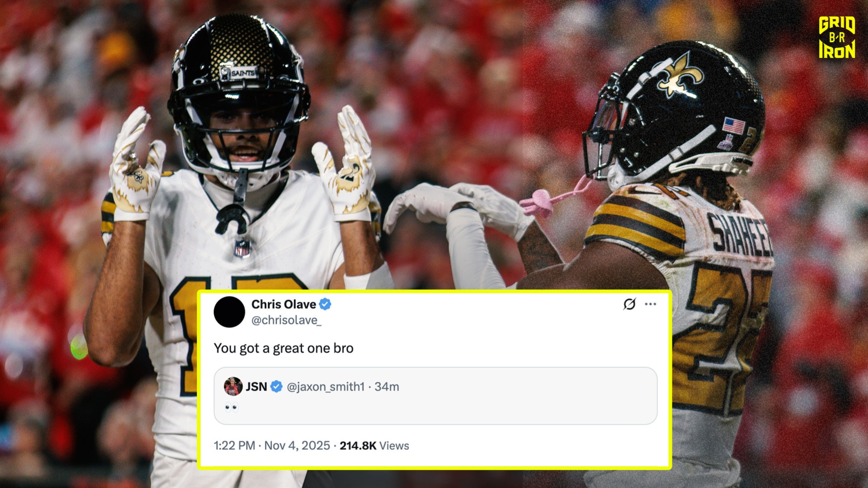This screenshot has width=868, height=488.
Task: Open the 34m quoted tweet timestamp
Action: 387,387
